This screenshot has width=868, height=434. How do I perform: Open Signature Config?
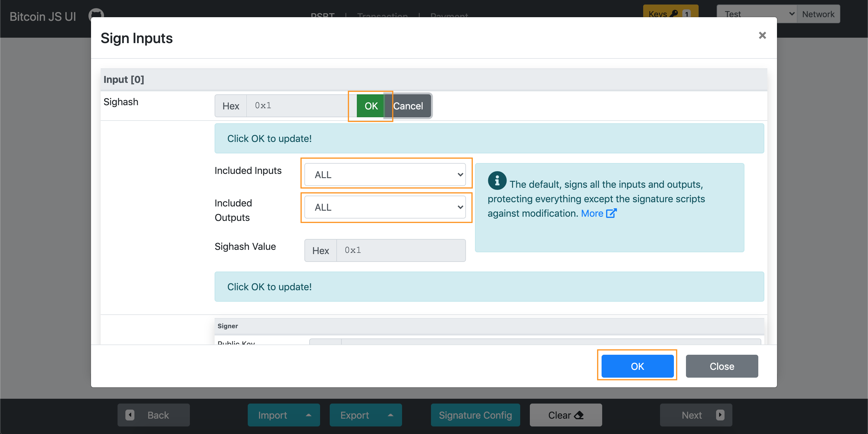(475, 415)
